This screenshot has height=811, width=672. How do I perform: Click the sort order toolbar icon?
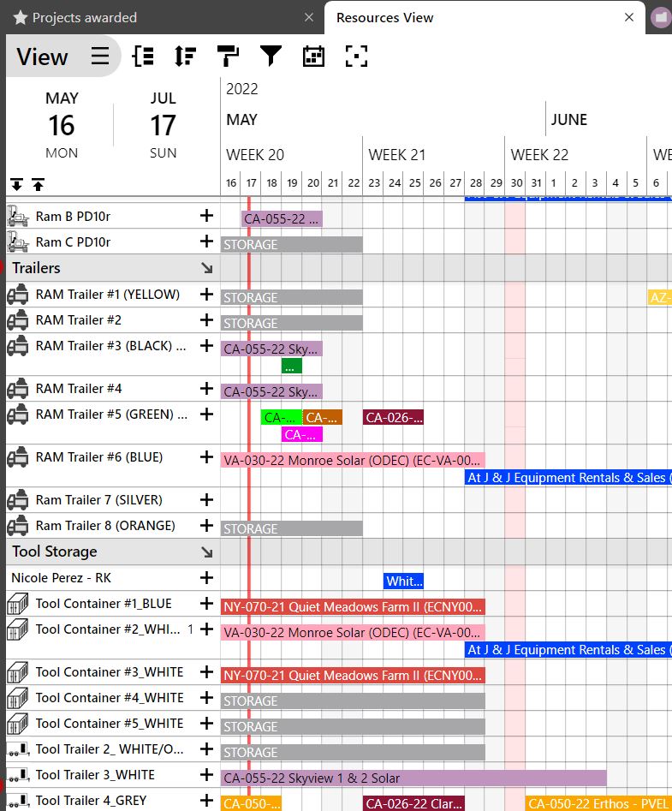coord(185,56)
